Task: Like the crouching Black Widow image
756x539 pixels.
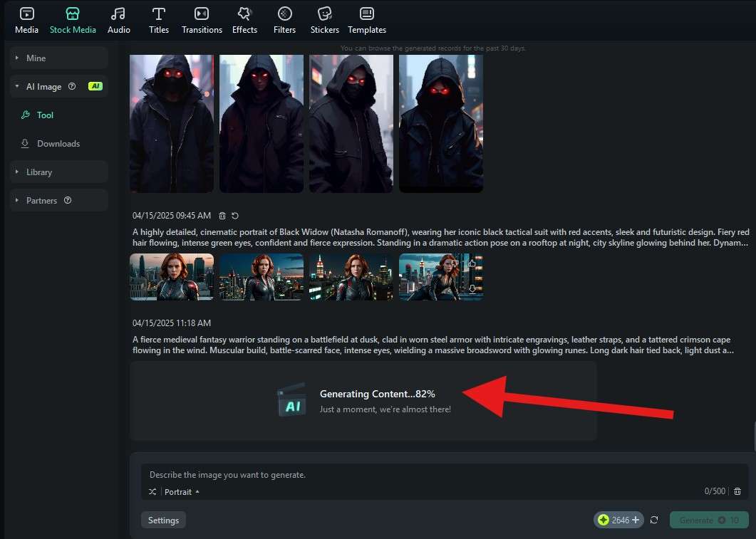Action: coord(472,263)
